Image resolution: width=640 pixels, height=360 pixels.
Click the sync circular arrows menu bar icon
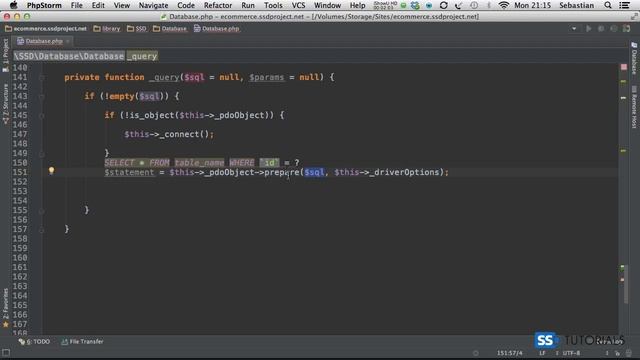(x=444, y=5)
